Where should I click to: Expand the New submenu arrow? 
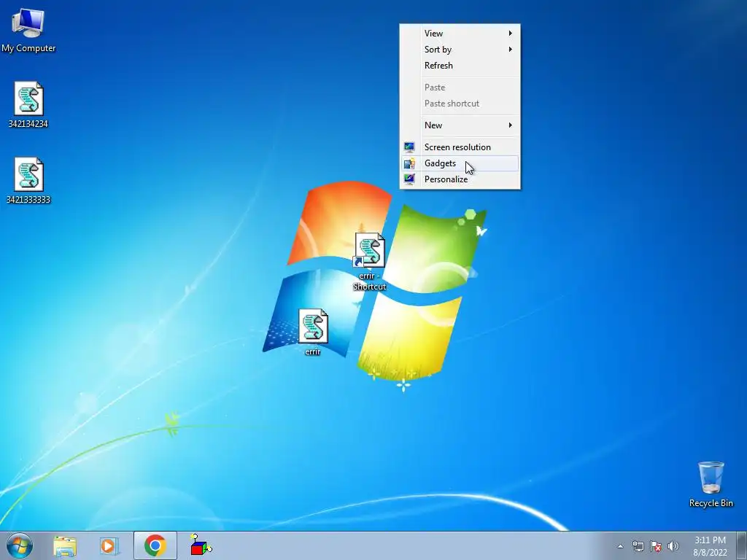510,125
